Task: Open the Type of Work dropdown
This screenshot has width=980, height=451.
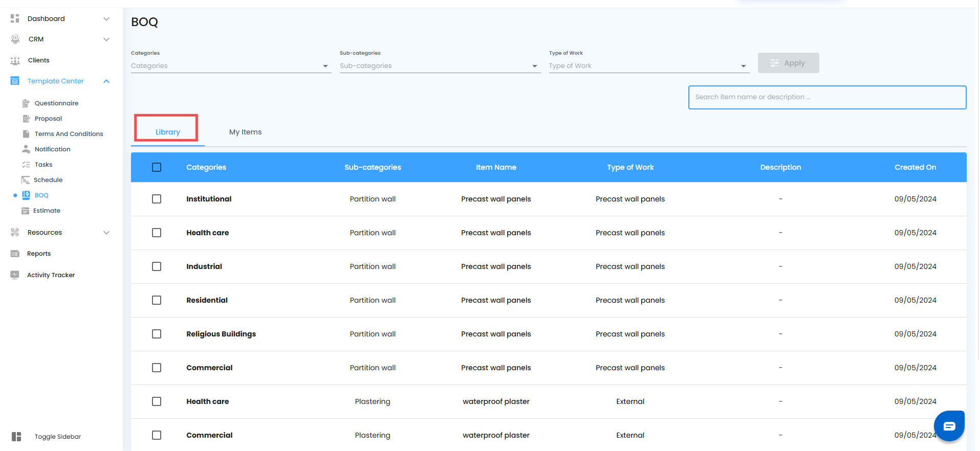Action: (x=649, y=66)
